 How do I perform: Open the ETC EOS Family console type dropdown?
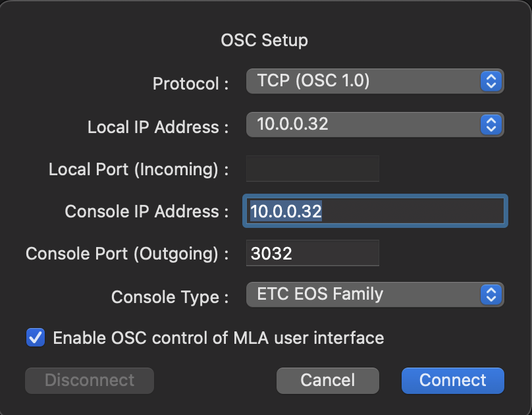point(365,294)
